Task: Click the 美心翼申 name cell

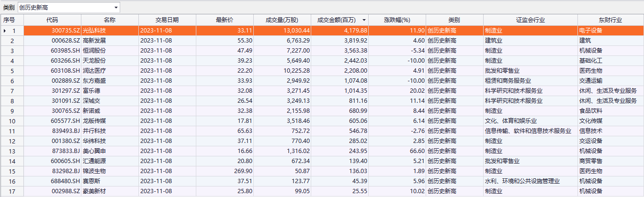Action: (94, 151)
